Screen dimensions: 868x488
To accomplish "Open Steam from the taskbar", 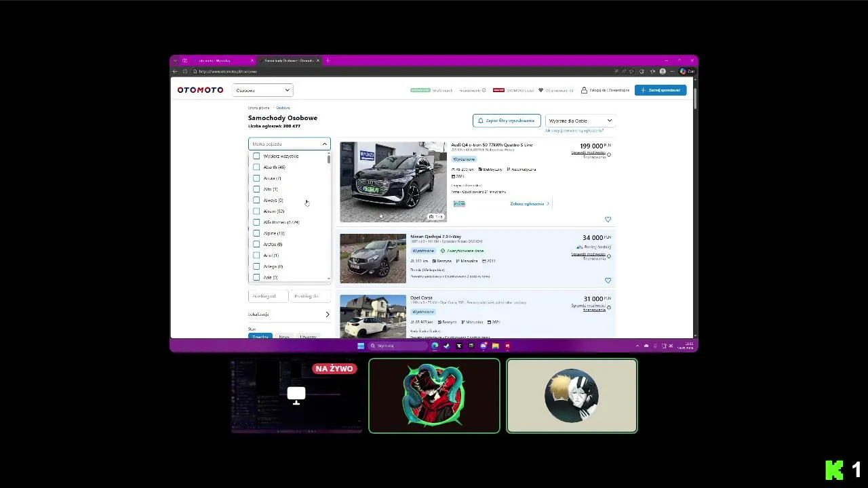I will point(446,346).
